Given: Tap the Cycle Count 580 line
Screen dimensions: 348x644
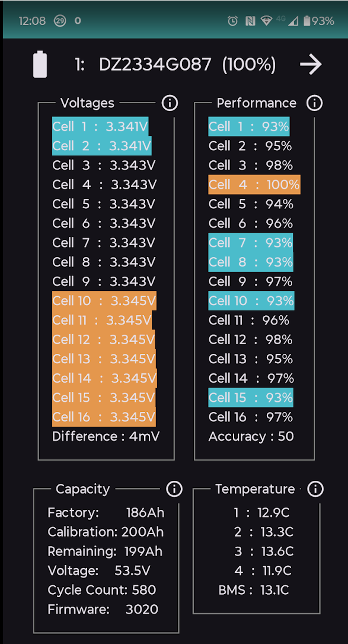Looking at the screenshot, I should tap(102, 590).
